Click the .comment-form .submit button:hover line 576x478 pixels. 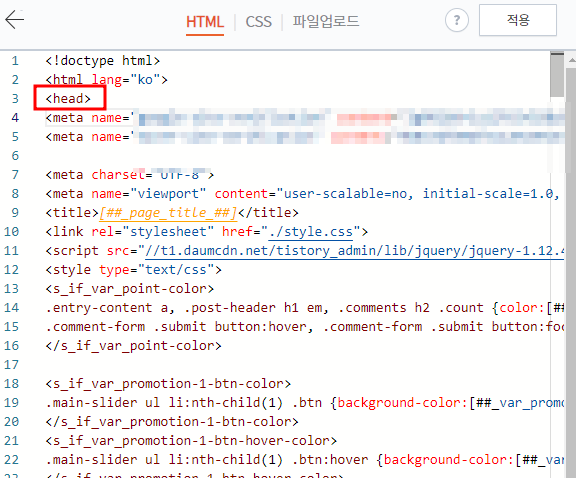[x=305, y=327]
